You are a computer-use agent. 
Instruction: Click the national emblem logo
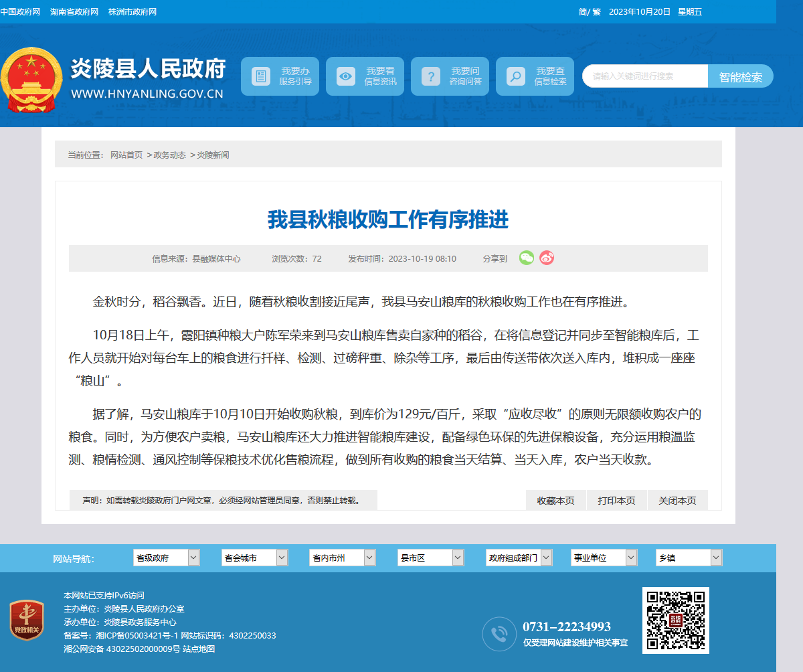pyautogui.click(x=31, y=80)
